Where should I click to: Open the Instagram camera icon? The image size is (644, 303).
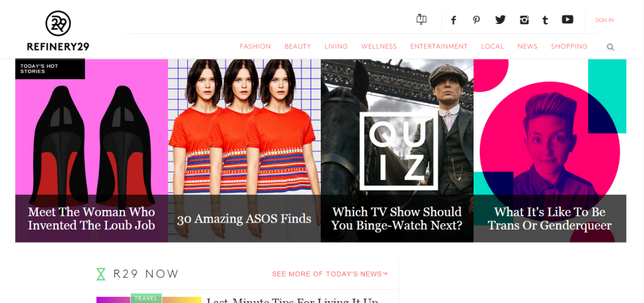(524, 19)
